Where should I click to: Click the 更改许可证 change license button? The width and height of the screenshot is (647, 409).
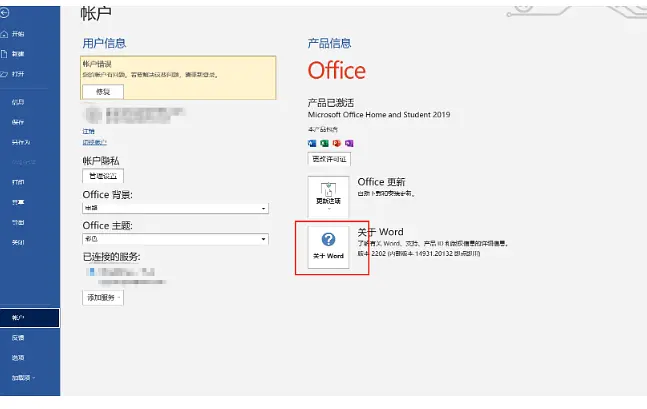329,159
